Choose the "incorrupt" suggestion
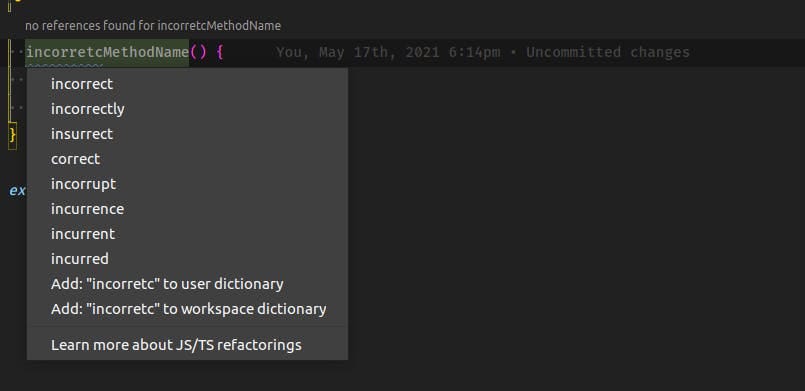Screen dimensions: 805x391 pyautogui.click(x=187, y=184)
